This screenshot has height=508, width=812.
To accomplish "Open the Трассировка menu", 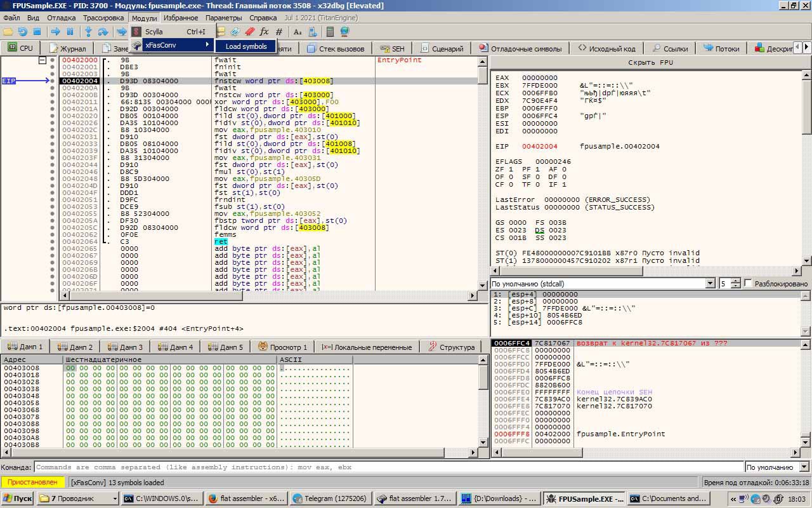I will (103, 18).
